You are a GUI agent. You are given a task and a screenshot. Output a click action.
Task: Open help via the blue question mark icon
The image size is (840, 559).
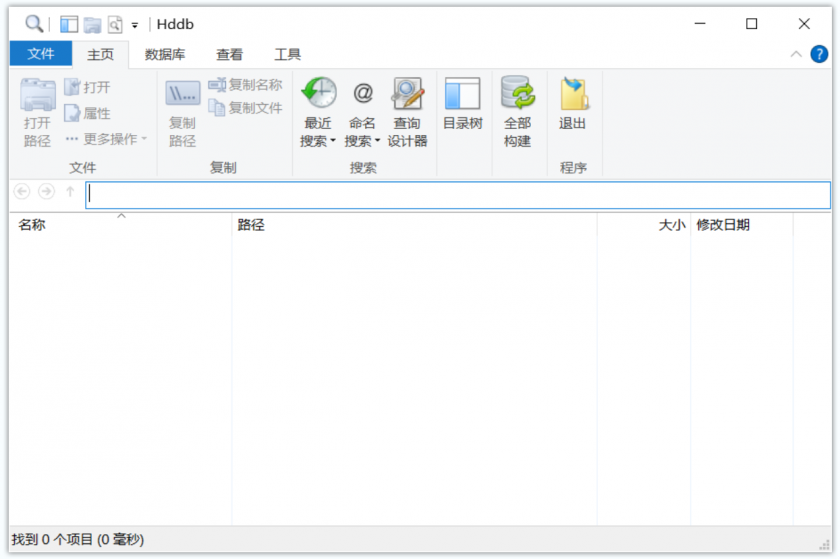819,54
